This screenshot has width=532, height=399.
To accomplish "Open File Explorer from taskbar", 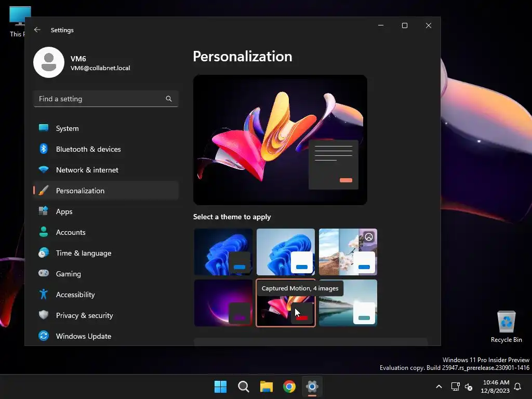I will [267, 387].
